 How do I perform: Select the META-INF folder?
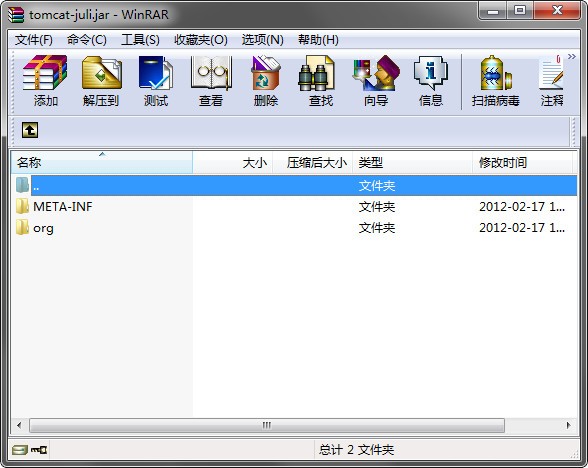(x=62, y=207)
